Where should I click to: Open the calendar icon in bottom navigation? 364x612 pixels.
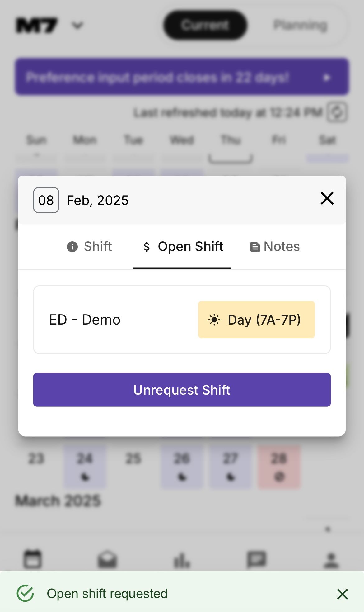point(33,559)
